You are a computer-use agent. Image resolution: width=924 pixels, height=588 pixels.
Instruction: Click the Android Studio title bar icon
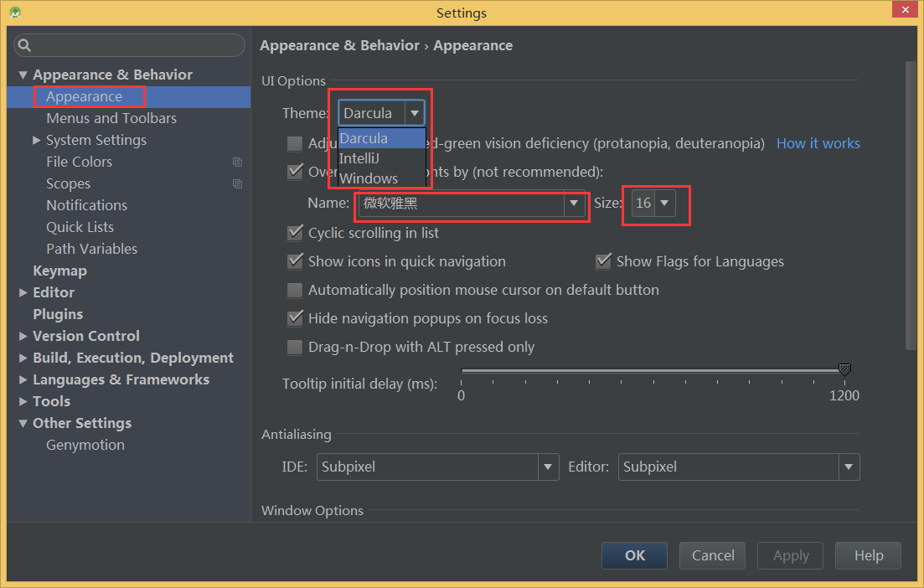(x=15, y=13)
